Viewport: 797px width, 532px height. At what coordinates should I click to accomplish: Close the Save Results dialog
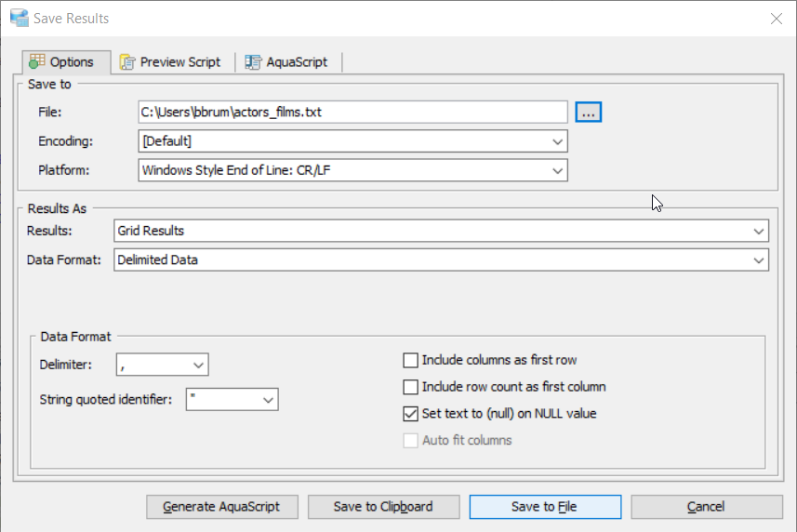pyautogui.click(x=776, y=18)
